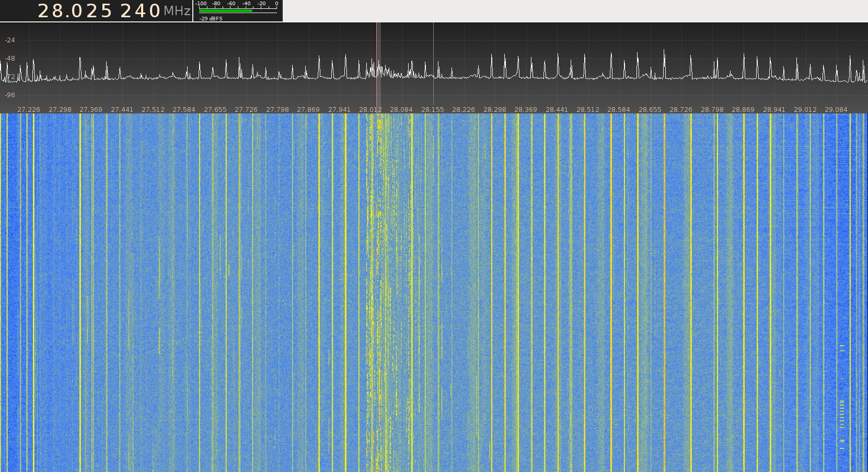The image size is (868, 472).
Task: Click the 27.441 frequency axis label
Action: coord(122,110)
